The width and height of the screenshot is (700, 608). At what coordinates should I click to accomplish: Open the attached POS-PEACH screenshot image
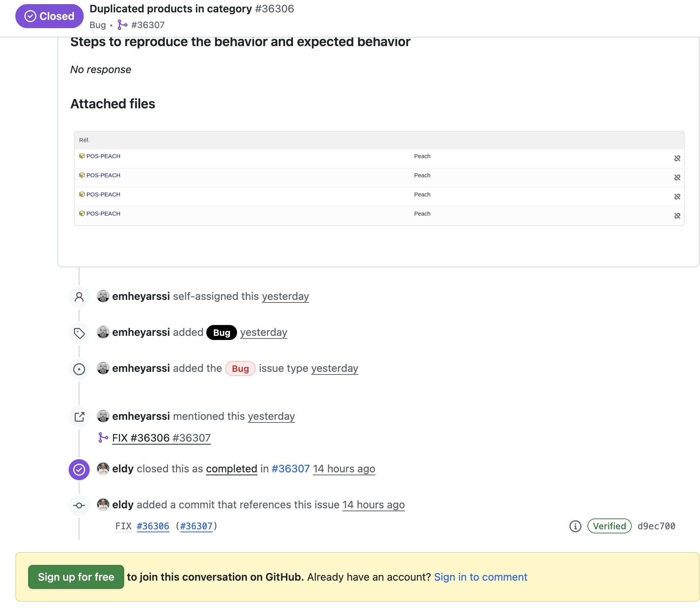[x=379, y=178]
